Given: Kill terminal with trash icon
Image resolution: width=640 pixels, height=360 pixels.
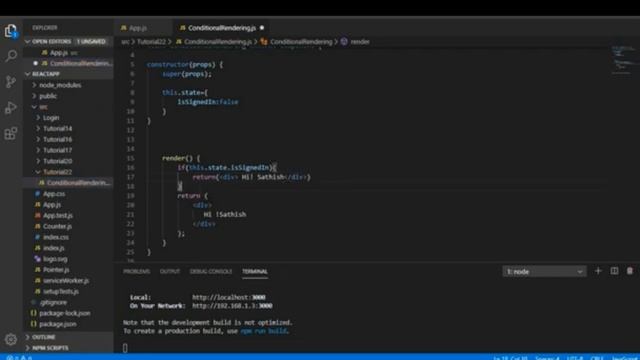Looking at the screenshot, I should click(630, 271).
